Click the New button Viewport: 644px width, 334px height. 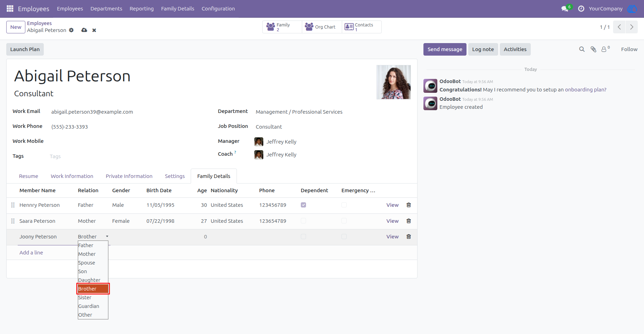(x=16, y=27)
